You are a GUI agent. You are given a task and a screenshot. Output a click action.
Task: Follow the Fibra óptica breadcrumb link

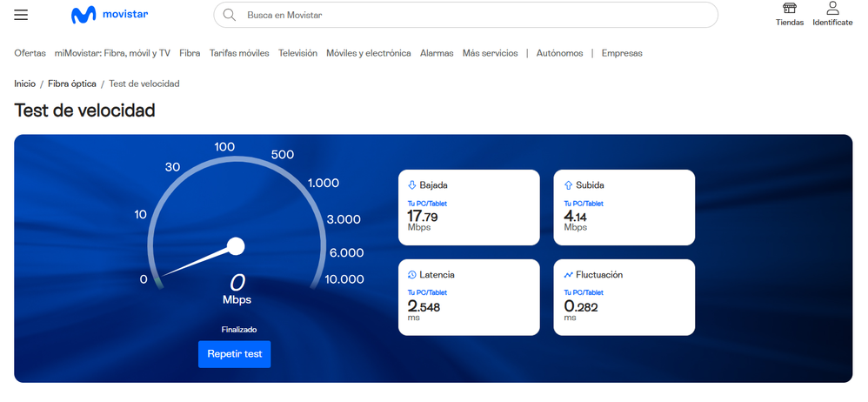pyautogui.click(x=71, y=84)
